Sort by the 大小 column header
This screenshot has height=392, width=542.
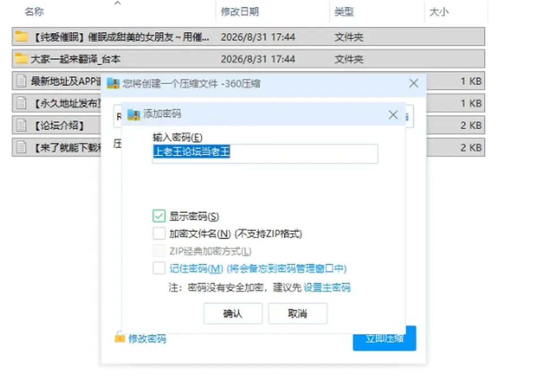(x=439, y=12)
